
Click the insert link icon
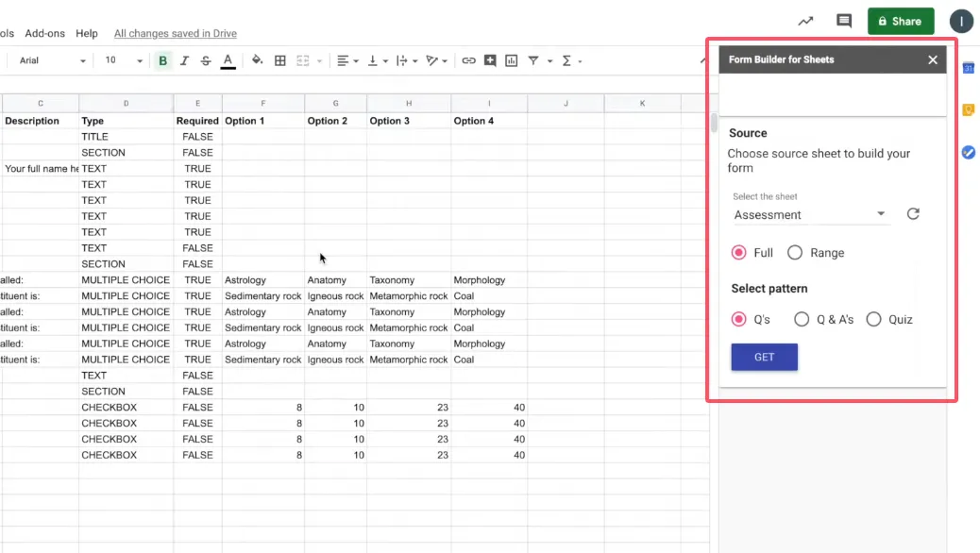(x=468, y=60)
